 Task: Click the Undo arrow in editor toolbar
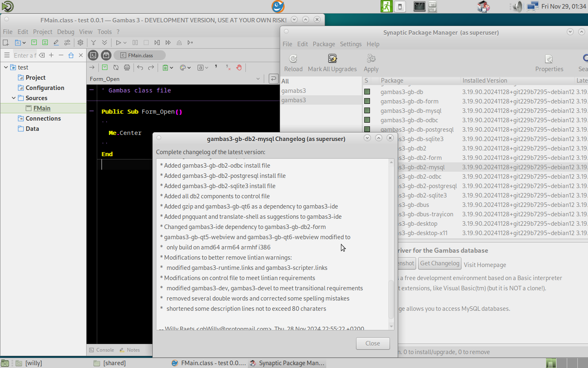pos(140,67)
